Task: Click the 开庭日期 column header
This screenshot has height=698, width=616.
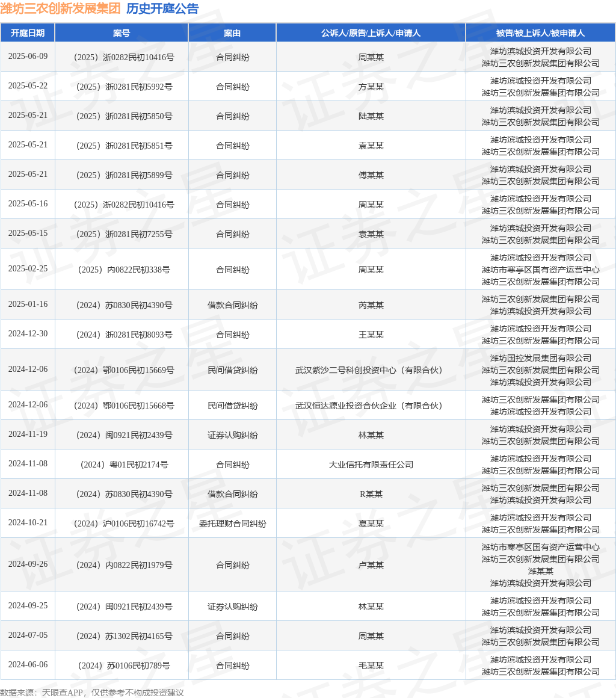Action: tap(28, 33)
